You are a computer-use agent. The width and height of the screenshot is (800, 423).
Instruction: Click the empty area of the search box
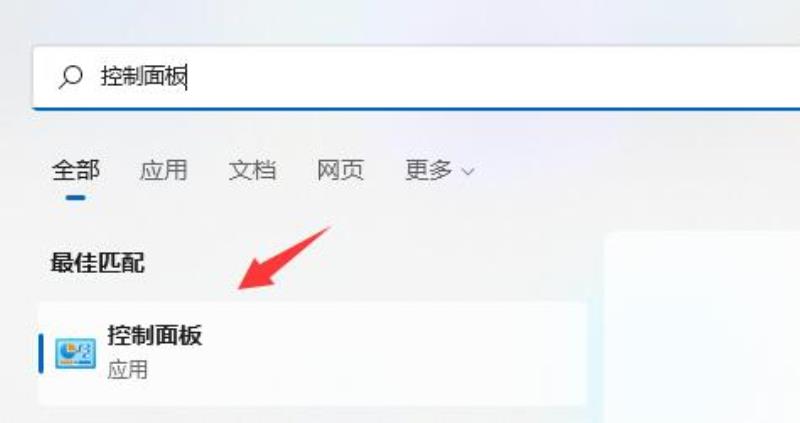pos(490,77)
